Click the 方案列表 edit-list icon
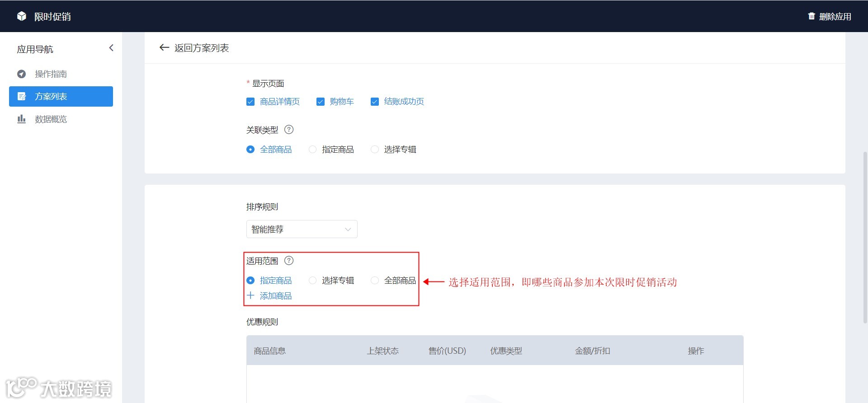The height and width of the screenshot is (403, 868). coord(21,97)
